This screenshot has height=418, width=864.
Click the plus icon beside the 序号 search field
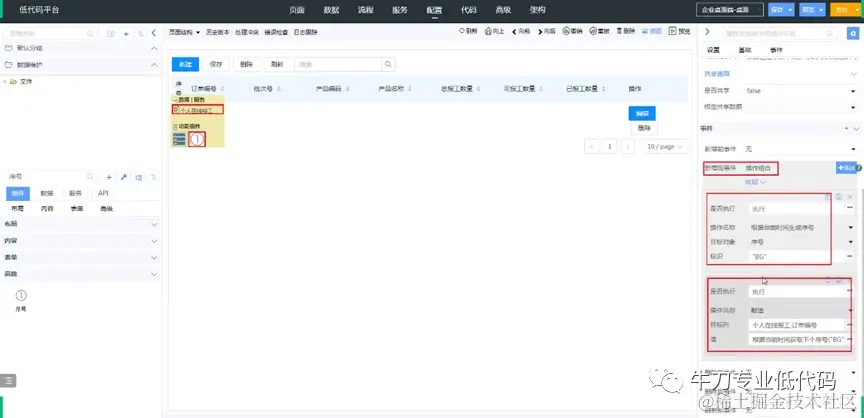click(x=109, y=177)
